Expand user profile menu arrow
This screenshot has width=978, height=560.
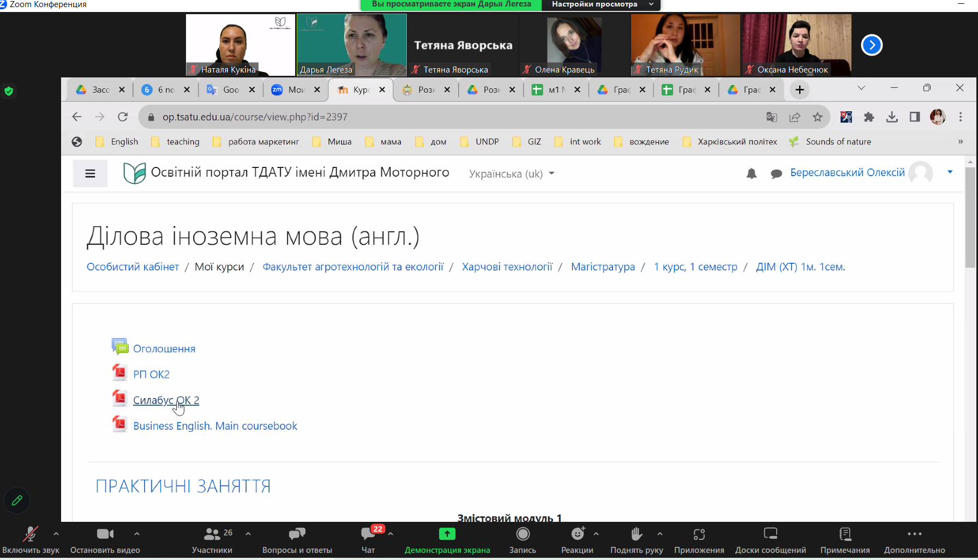click(x=950, y=172)
